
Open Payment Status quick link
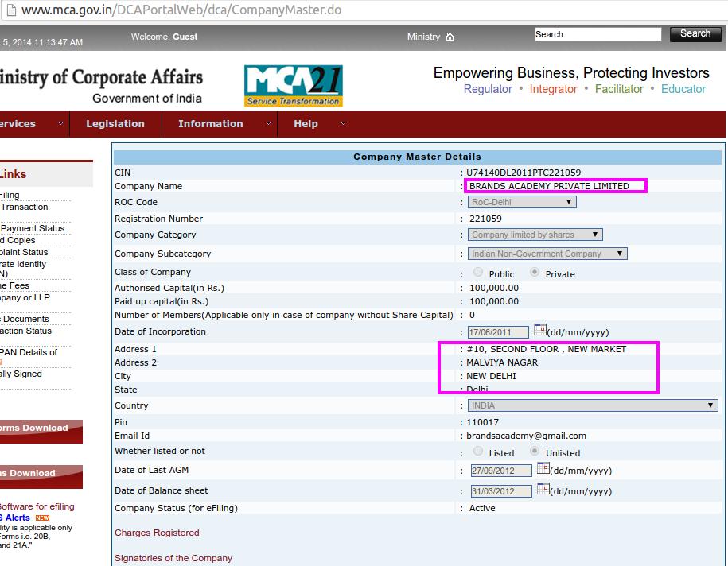pos(33,228)
